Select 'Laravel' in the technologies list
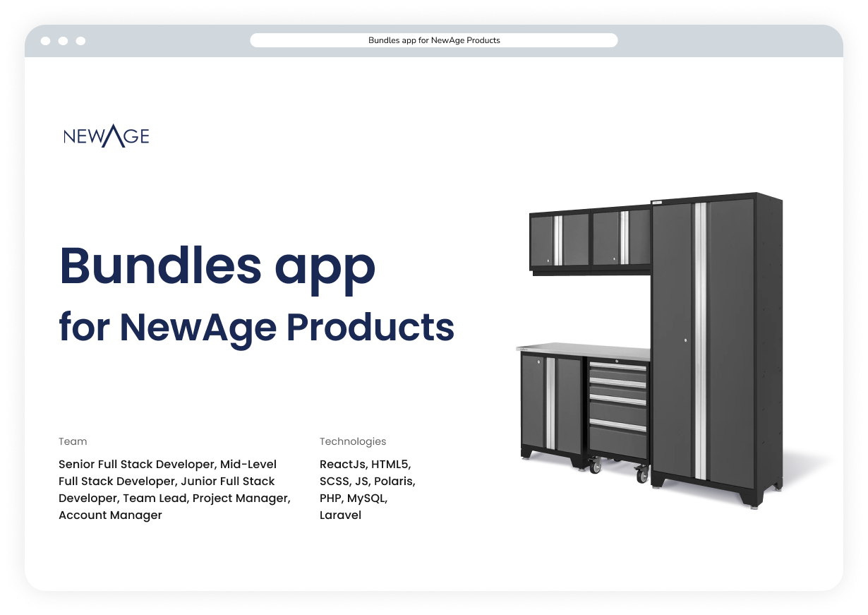The height and width of the screenshot is (615, 868). point(340,515)
